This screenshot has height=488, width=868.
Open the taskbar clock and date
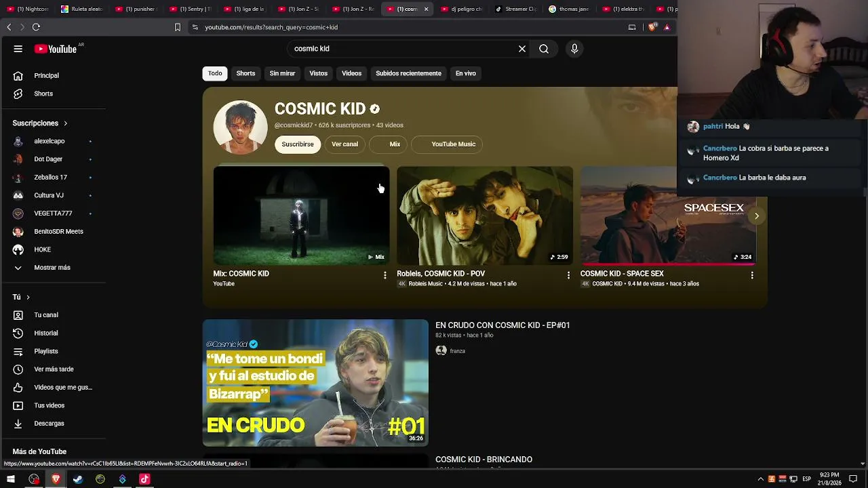pyautogui.click(x=829, y=479)
